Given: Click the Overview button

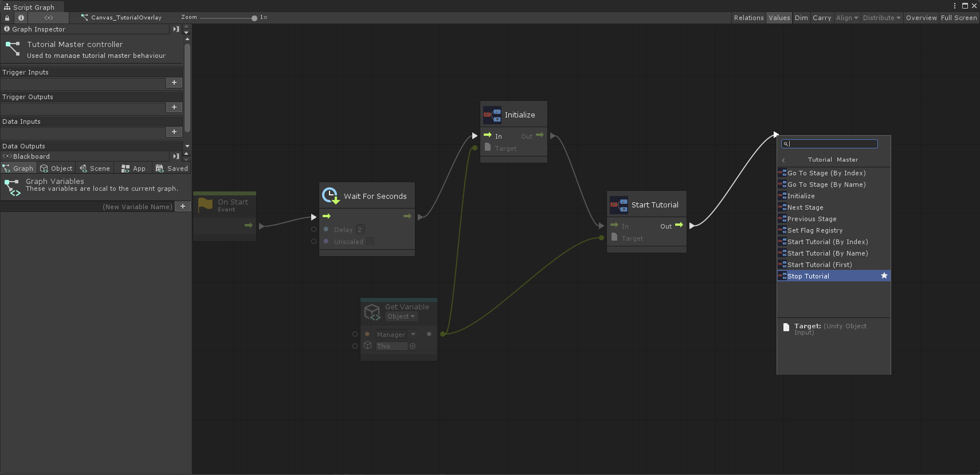Looking at the screenshot, I should pyautogui.click(x=921, y=18).
